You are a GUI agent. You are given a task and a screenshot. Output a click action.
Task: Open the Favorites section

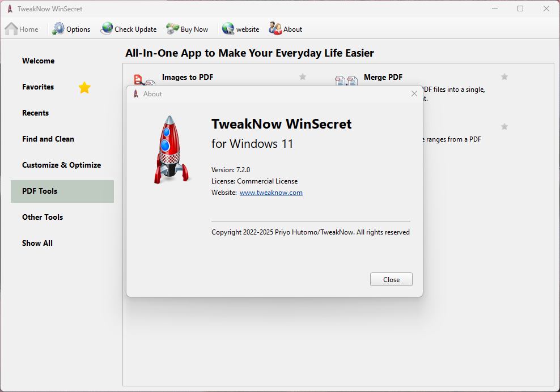(62, 87)
